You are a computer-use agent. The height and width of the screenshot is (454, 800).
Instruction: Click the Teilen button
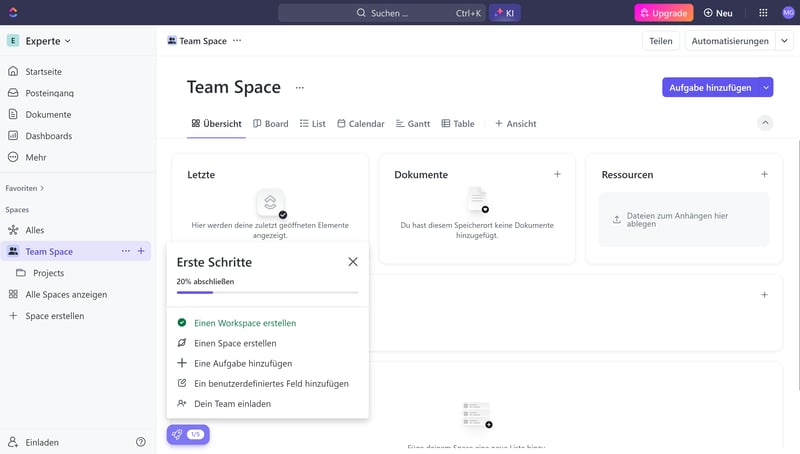click(x=660, y=41)
